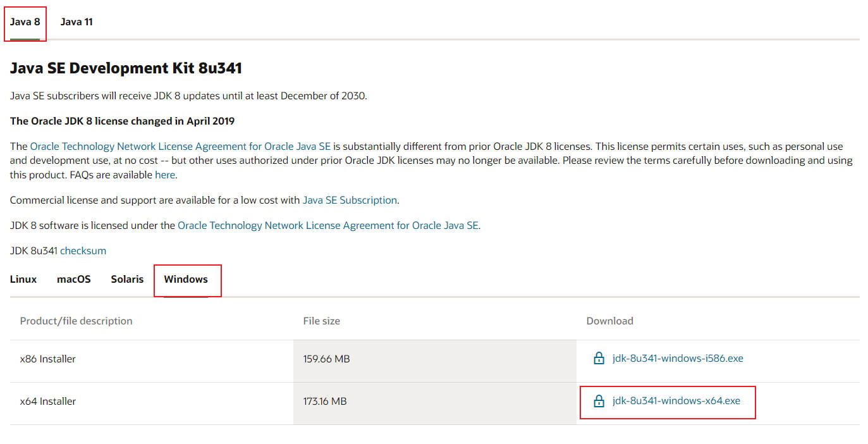Screen dimensions: 868x444
Task: Click the 'Product/file description' column header
Action: point(76,321)
